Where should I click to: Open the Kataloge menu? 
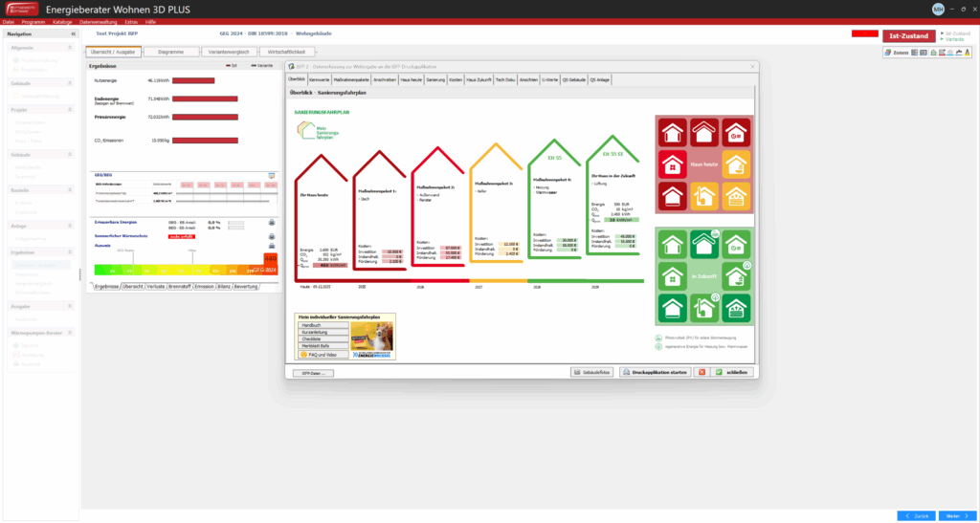(x=62, y=21)
